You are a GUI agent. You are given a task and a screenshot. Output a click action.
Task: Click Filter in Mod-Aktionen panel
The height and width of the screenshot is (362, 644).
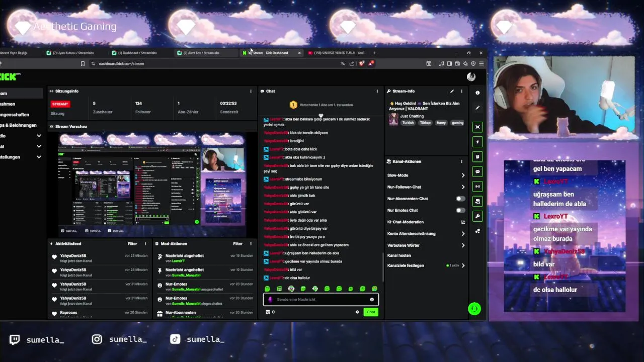point(237,244)
